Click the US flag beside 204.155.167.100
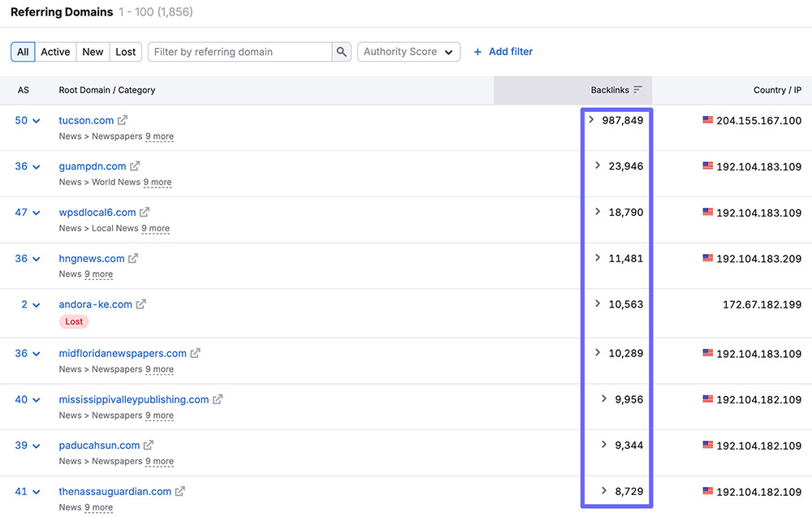 point(707,120)
